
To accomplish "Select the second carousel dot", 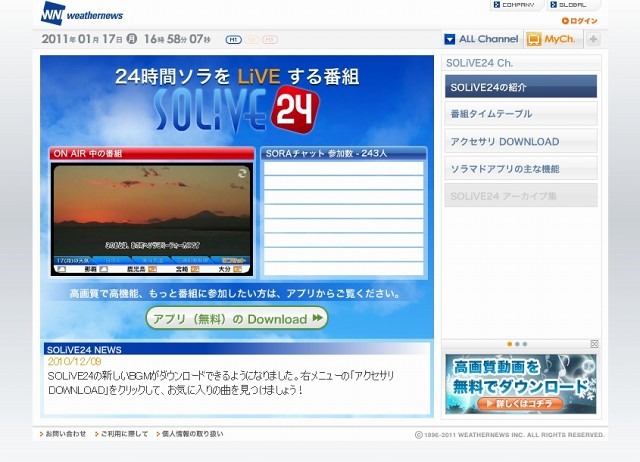I will (x=517, y=344).
